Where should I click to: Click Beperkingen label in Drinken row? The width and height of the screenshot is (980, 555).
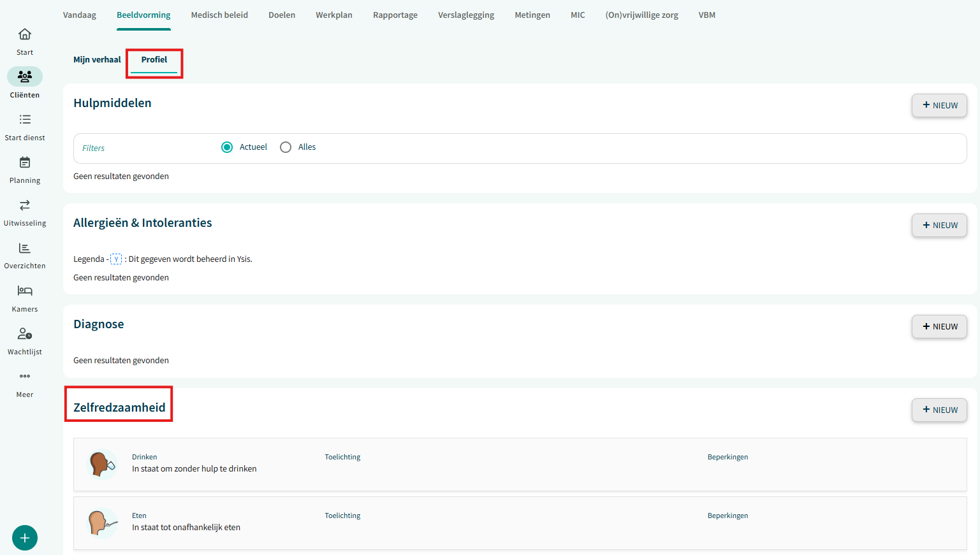[x=728, y=457]
